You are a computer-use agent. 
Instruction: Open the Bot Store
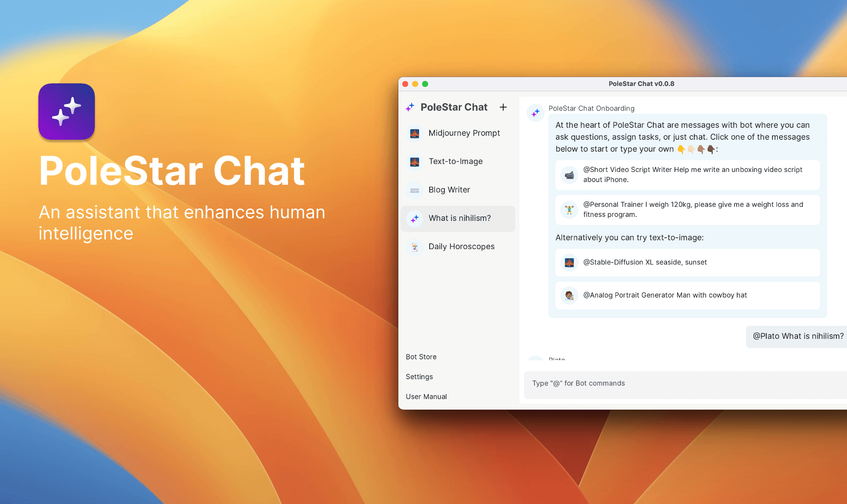point(421,357)
